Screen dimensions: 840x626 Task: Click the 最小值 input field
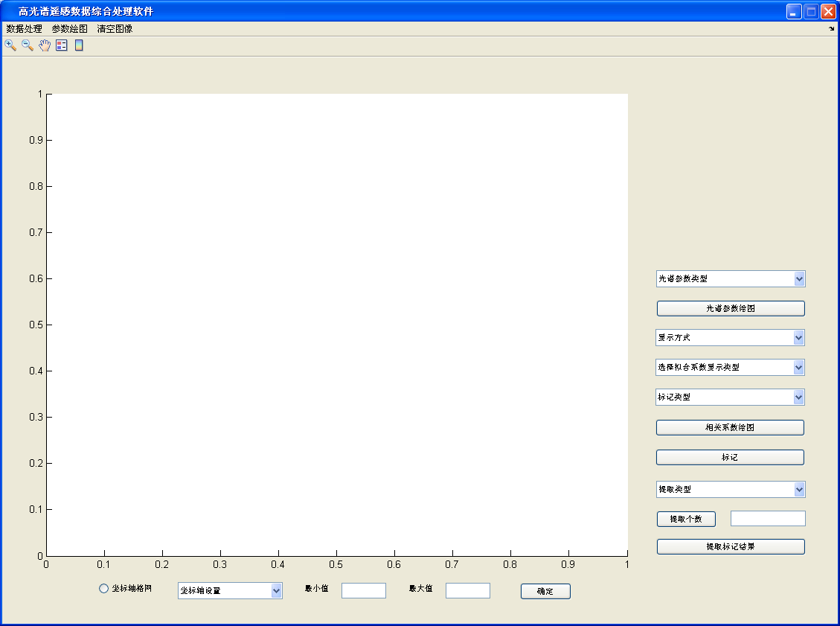tap(364, 591)
